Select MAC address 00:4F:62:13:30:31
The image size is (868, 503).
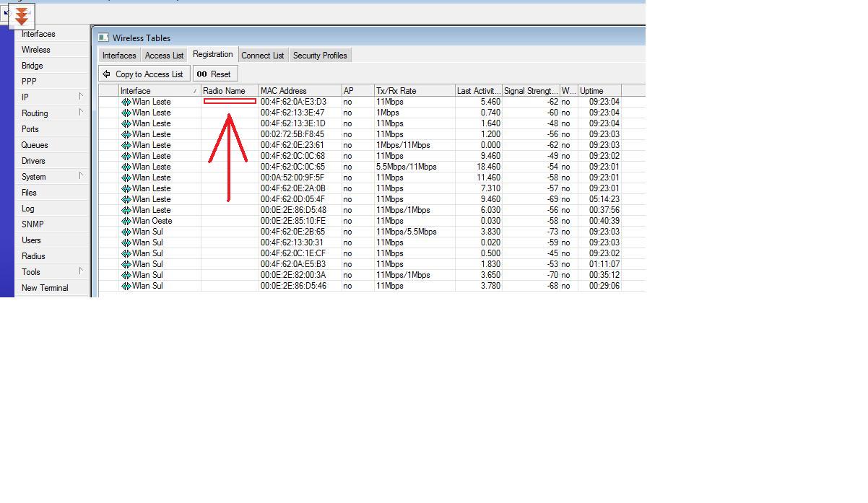point(292,242)
